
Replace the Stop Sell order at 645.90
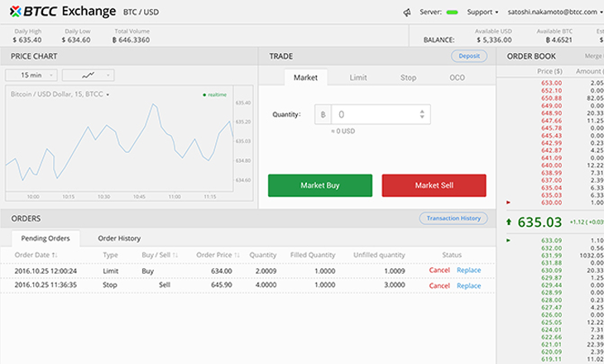pos(469,285)
